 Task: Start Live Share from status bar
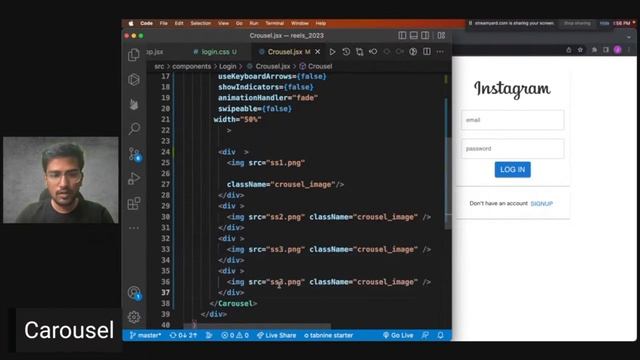(x=276, y=335)
